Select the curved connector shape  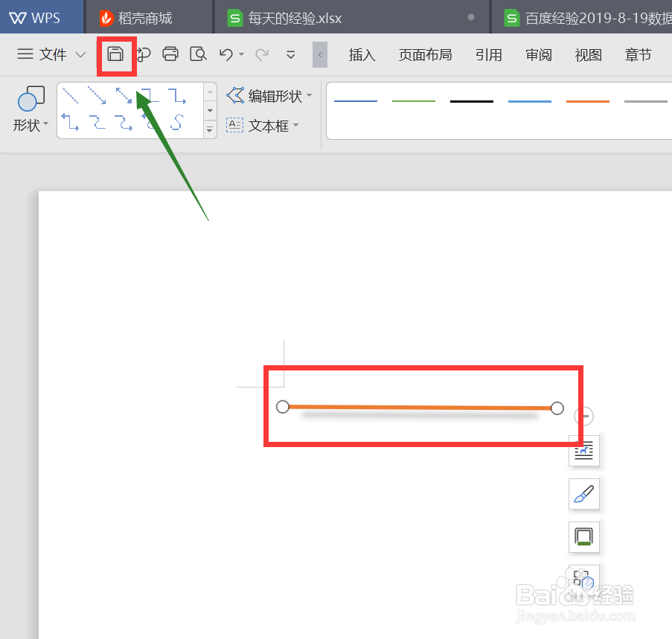pyautogui.click(x=97, y=122)
